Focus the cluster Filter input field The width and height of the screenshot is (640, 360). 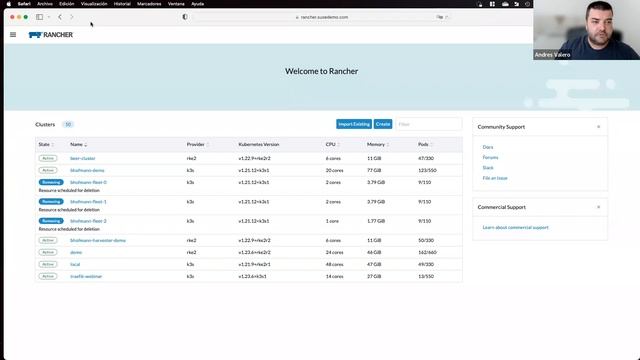point(429,124)
